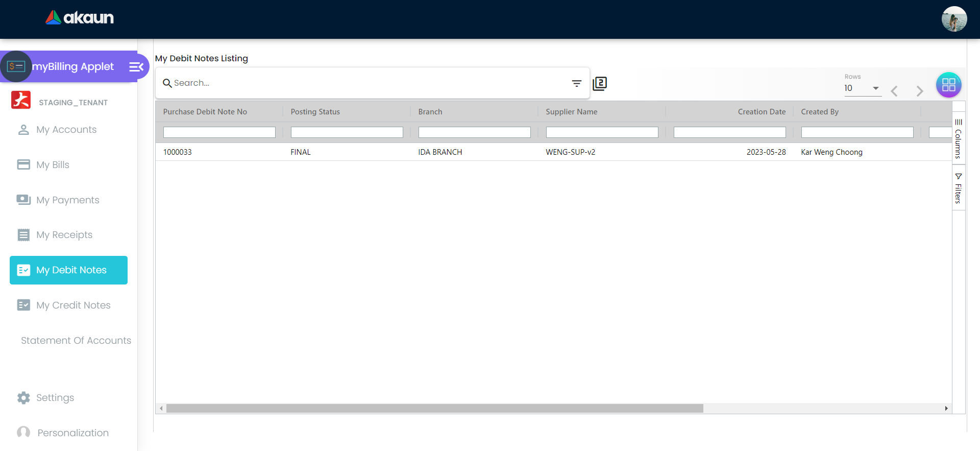
Task: Click the myBilling Applet title
Action: (x=73, y=66)
